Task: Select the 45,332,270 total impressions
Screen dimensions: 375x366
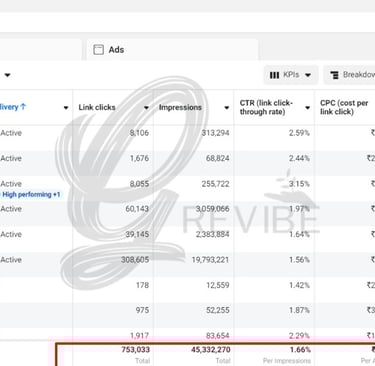Action: (x=211, y=350)
